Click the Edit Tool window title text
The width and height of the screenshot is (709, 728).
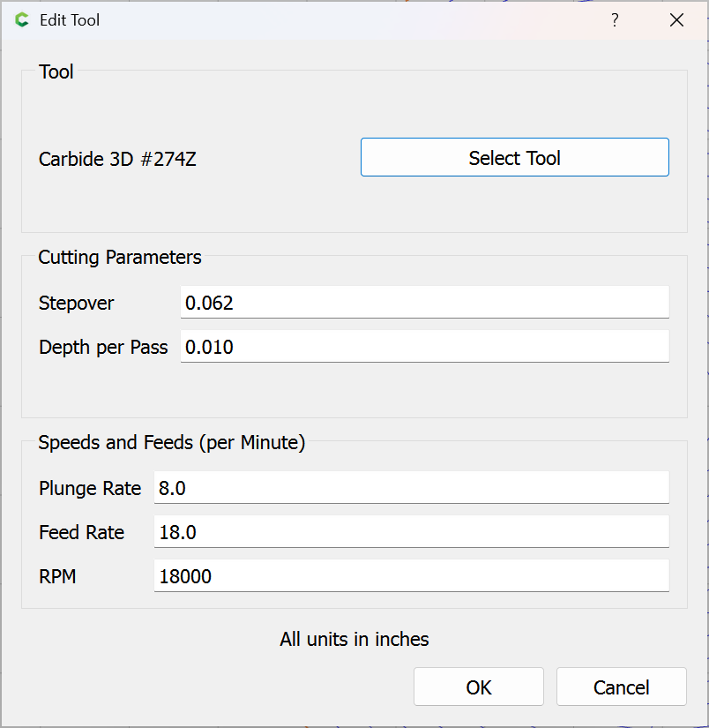[x=70, y=20]
